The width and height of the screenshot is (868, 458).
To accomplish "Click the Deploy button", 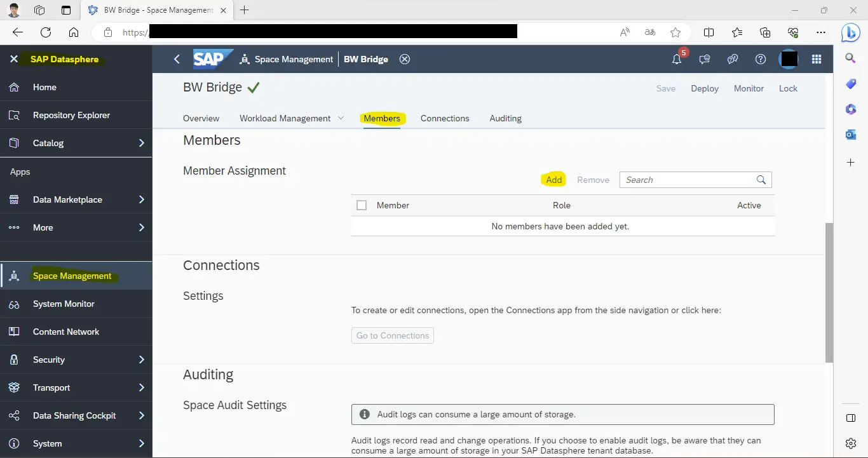I will pyautogui.click(x=705, y=88).
